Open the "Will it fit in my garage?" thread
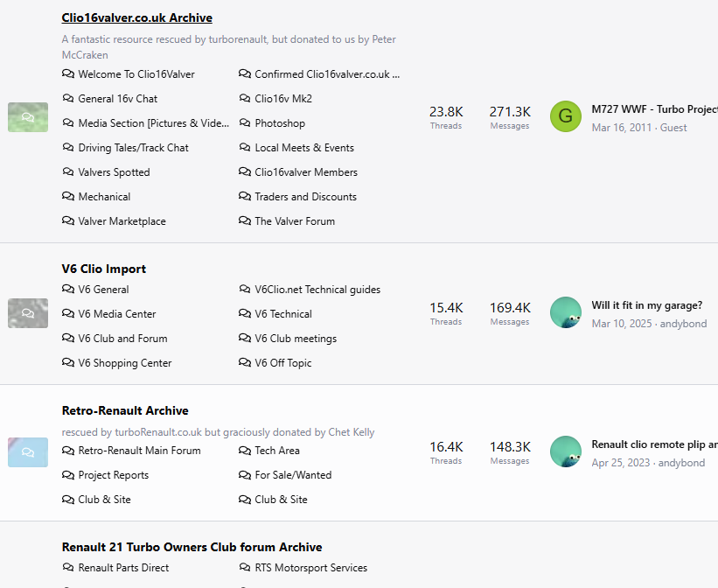Image resolution: width=718 pixels, height=588 pixels. 647,305
